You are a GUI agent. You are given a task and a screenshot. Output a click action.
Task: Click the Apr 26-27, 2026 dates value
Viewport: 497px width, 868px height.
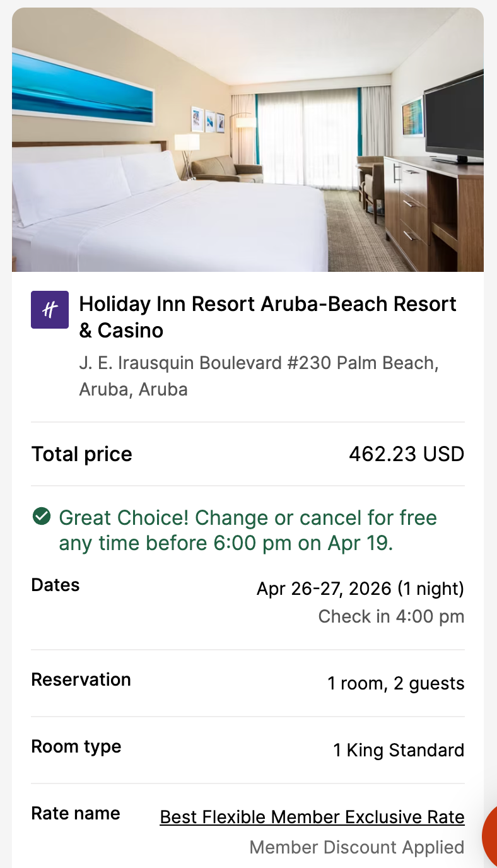(360, 589)
